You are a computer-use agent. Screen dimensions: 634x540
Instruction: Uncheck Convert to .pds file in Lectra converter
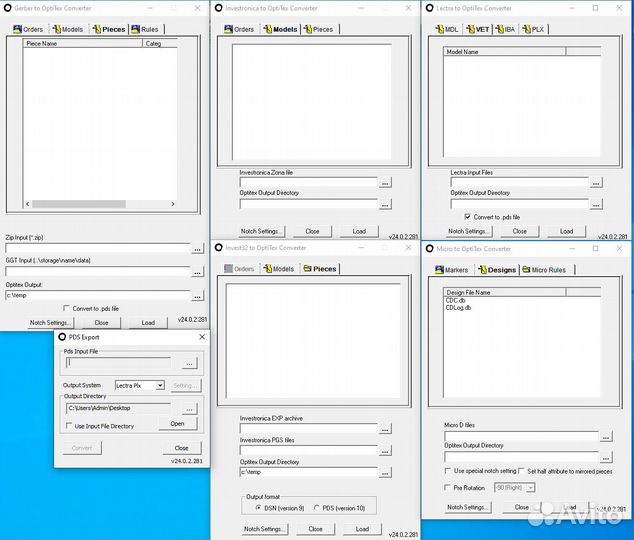click(467, 217)
